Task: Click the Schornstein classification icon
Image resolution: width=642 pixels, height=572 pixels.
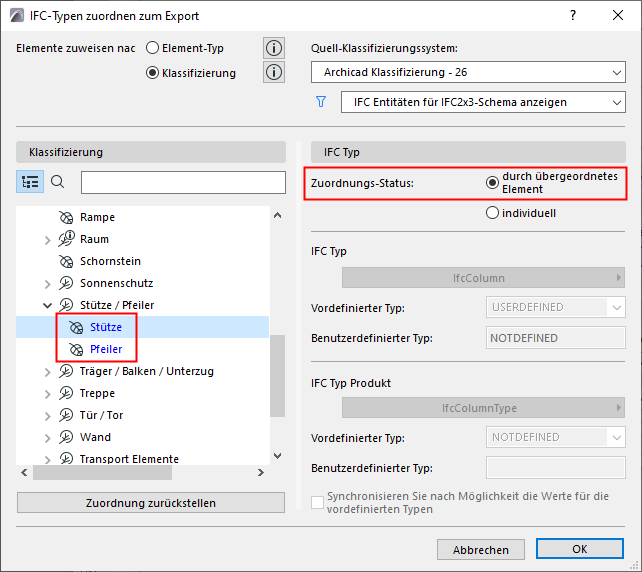Action: pyautogui.click(x=66, y=261)
